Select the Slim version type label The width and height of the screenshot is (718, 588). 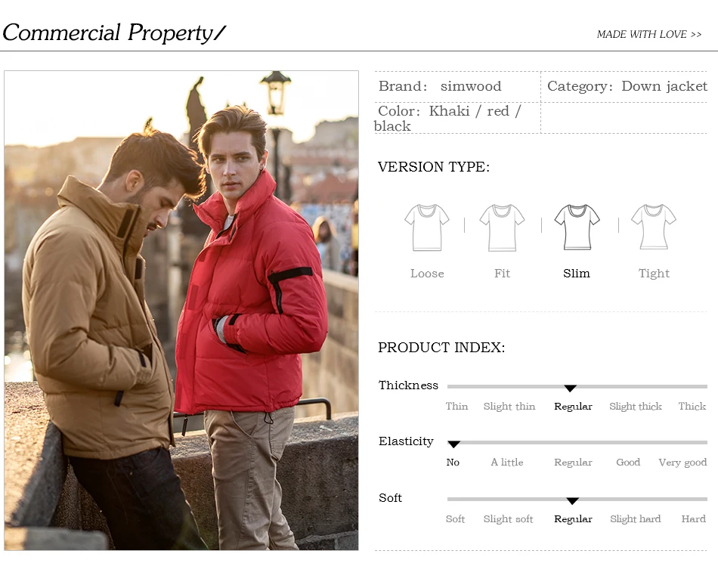click(577, 274)
